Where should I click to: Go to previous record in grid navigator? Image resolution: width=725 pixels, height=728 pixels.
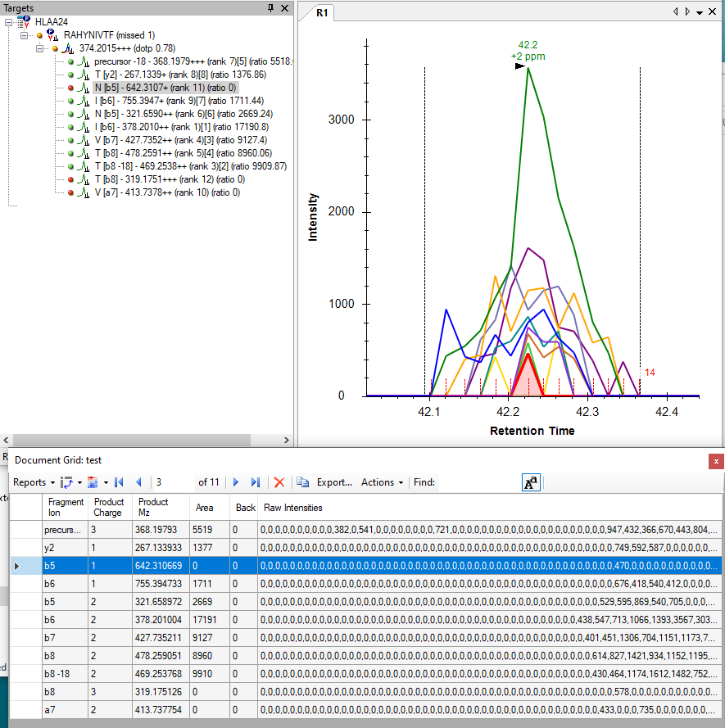[x=138, y=482]
